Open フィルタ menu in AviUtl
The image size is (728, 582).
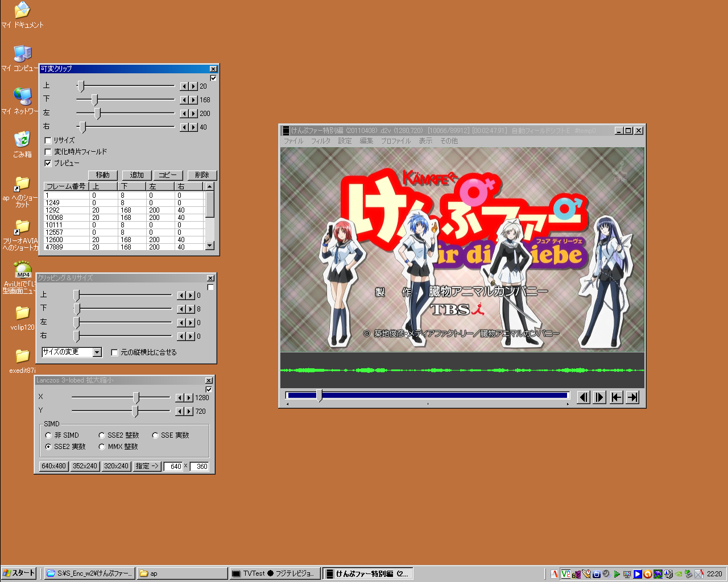click(x=320, y=141)
